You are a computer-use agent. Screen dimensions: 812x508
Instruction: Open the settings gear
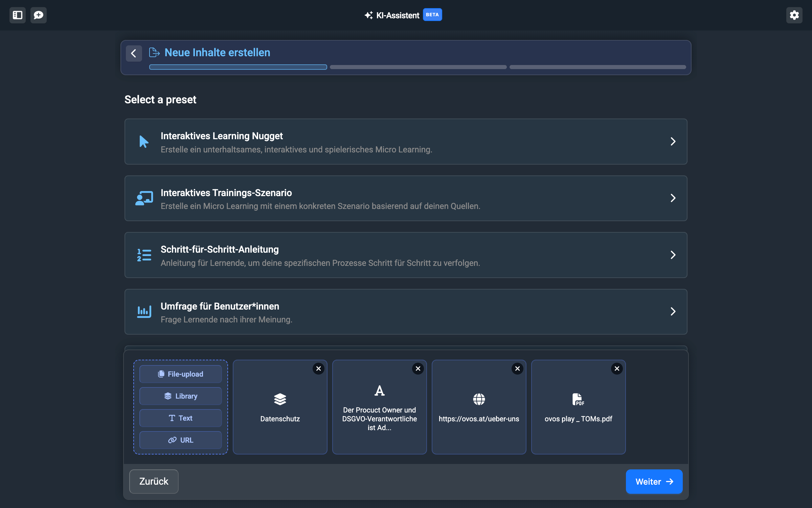coord(794,15)
